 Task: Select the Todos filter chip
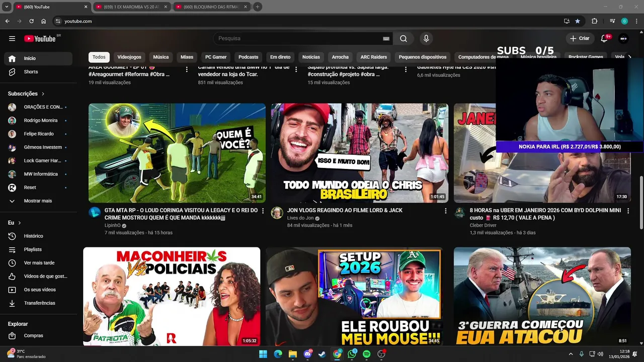tap(99, 57)
